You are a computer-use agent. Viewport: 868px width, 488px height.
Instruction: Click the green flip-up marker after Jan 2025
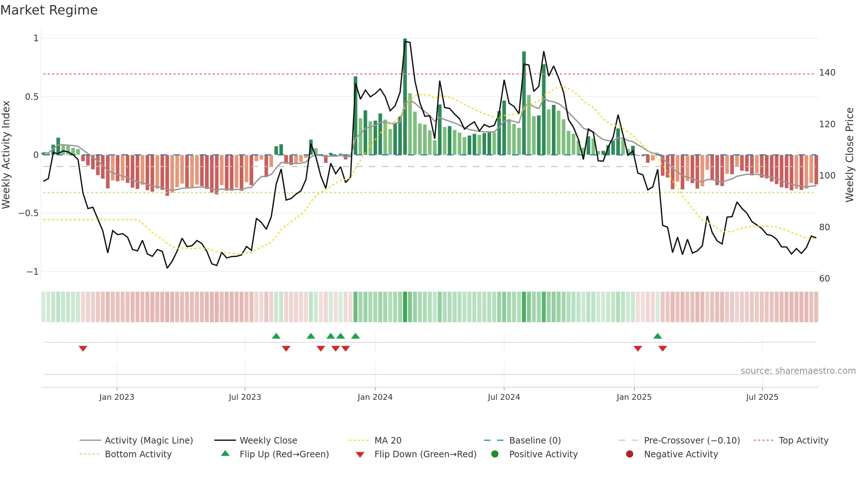pos(658,336)
